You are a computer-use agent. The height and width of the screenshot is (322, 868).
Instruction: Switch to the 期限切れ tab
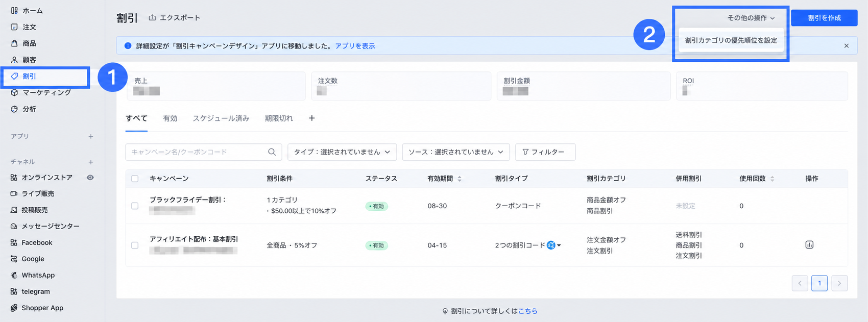(279, 118)
